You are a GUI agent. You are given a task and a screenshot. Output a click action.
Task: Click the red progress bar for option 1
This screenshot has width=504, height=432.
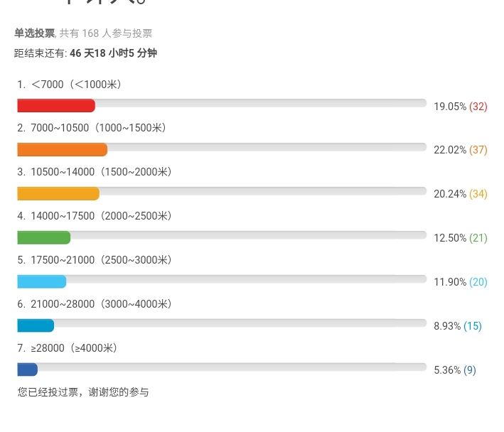tap(56, 106)
